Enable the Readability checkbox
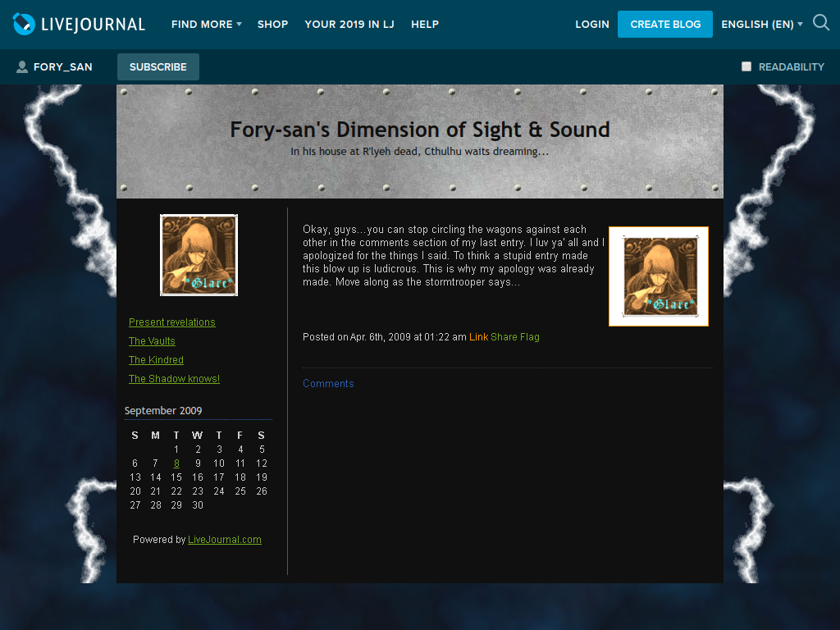 pos(746,66)
